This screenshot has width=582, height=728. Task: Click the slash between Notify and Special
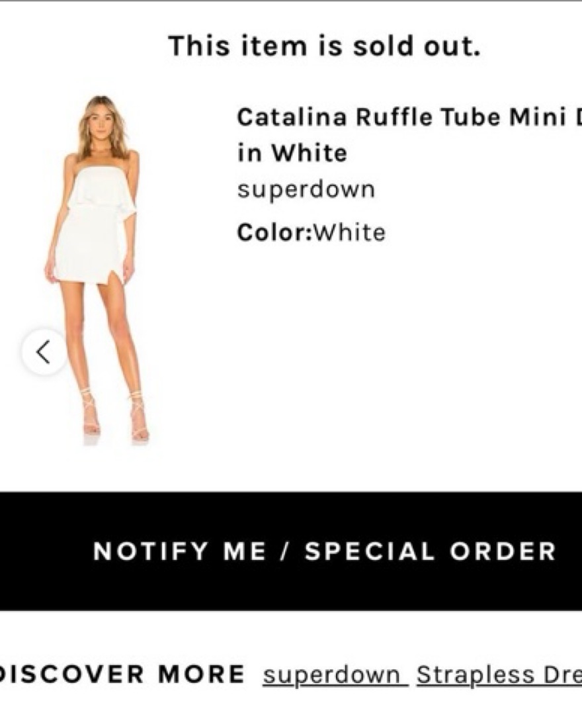click(285, 551)
